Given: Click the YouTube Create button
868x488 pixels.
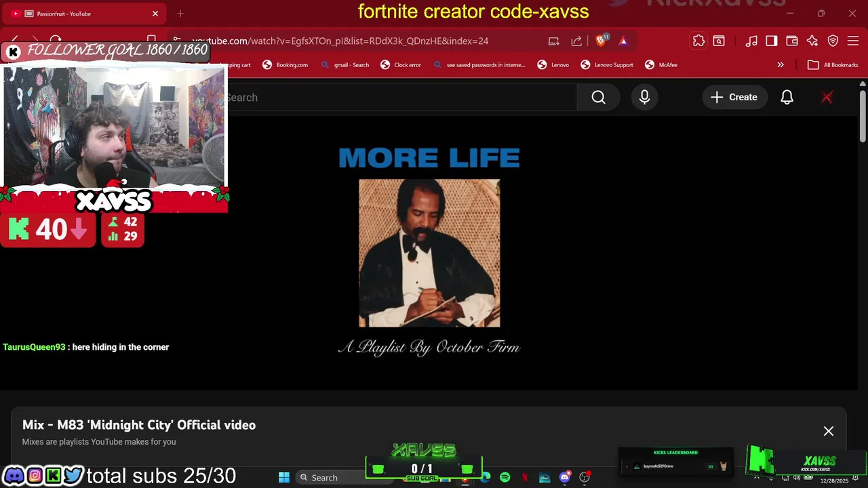Looking at the screenshot, I should click(x=734, y=98).
